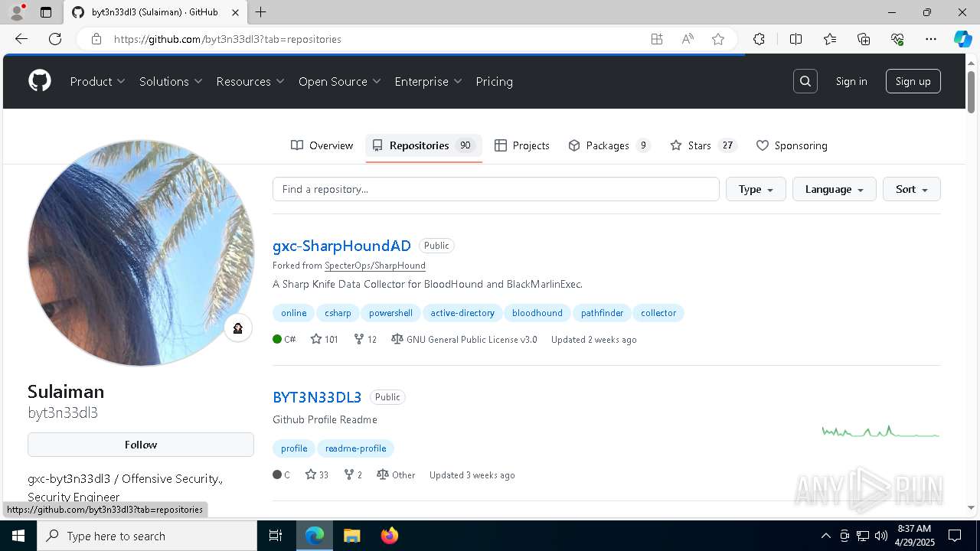The height and width of the screenshot is (551, 980).
Task: Open Edge Settings and more ellipsis
Action: pos(931,39)
